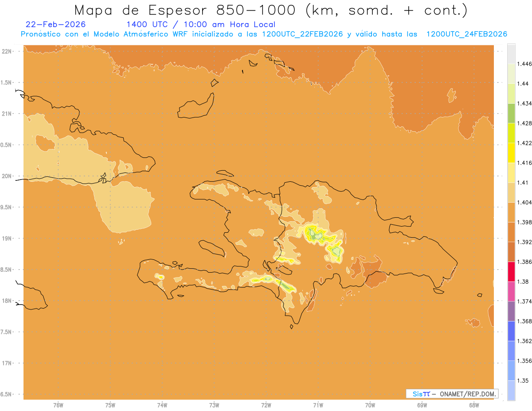Click legend value '1.416'

[x=524, y=163]
